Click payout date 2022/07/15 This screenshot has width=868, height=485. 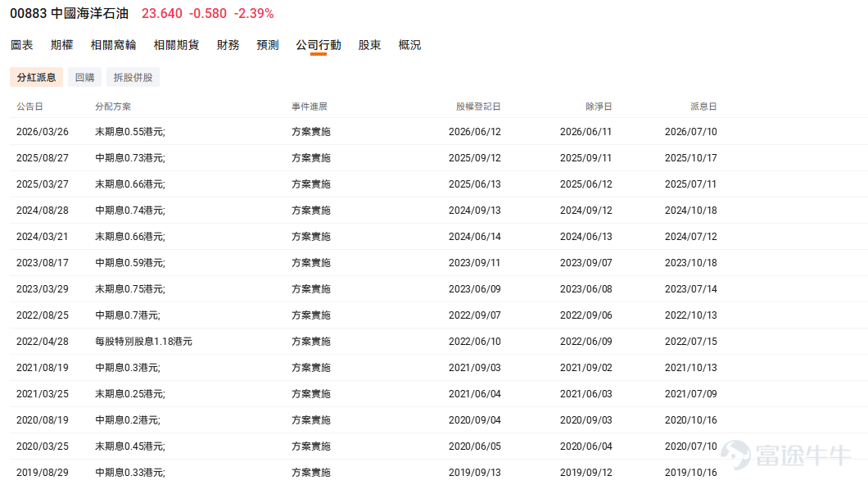click(x=691, y=341)
